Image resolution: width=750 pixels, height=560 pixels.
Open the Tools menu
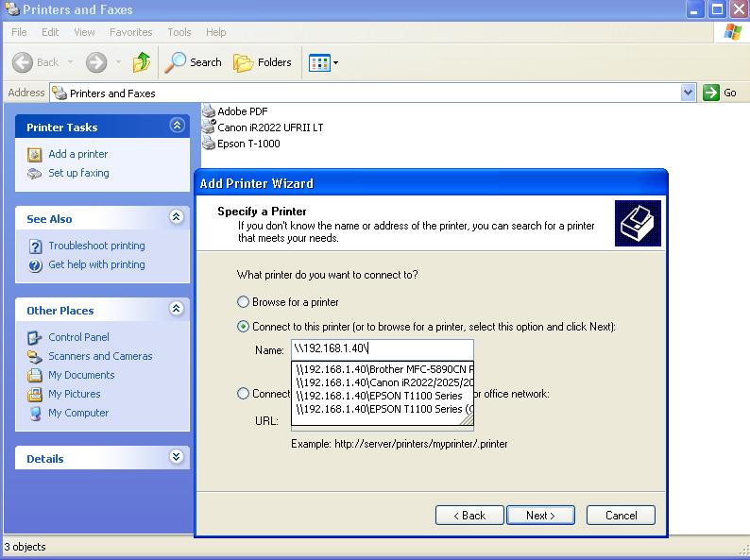pyautogui.click(x=179, y=32)
